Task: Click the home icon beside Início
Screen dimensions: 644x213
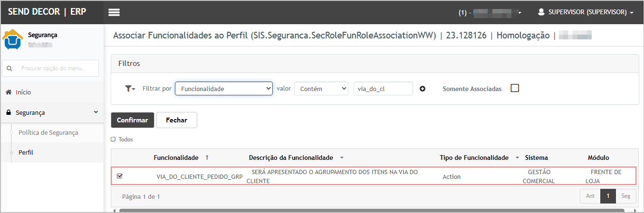Action: coord(9,93)
